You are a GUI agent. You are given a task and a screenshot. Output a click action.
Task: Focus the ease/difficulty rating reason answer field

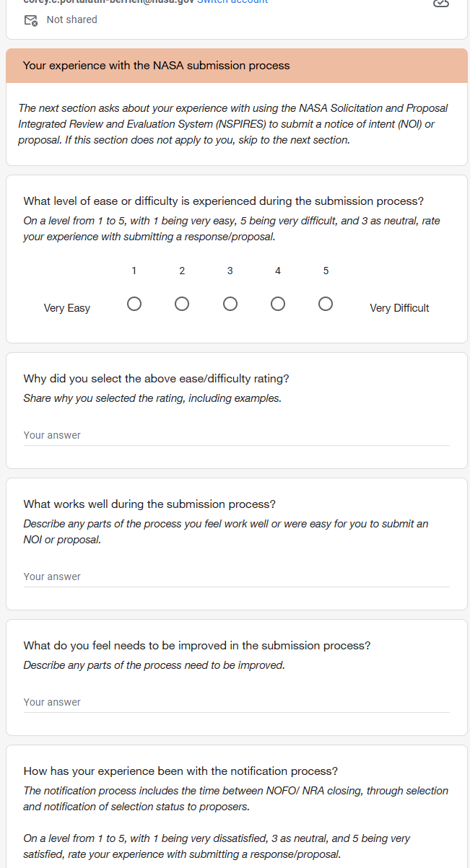[236, 435]
